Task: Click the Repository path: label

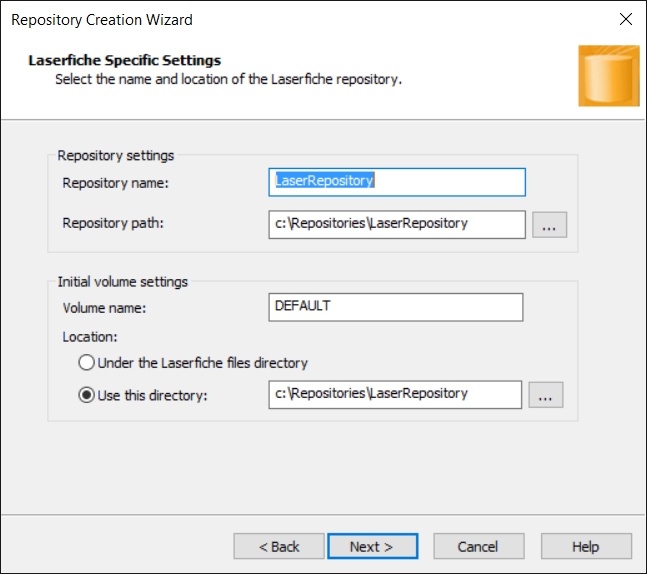Action: click(x=113, y=223)
